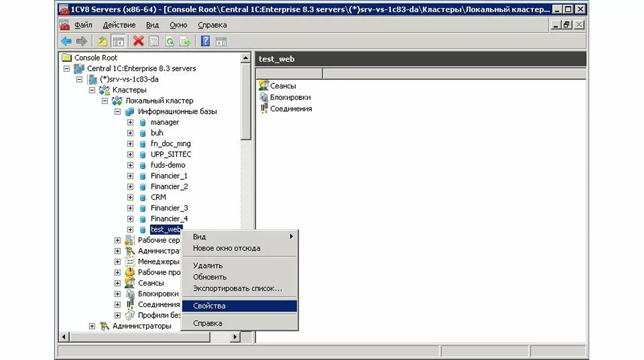Click the Сеансы tree node icon
Image resolution: width=644 pixels, height=360 pixels.
tap(130, 283)
